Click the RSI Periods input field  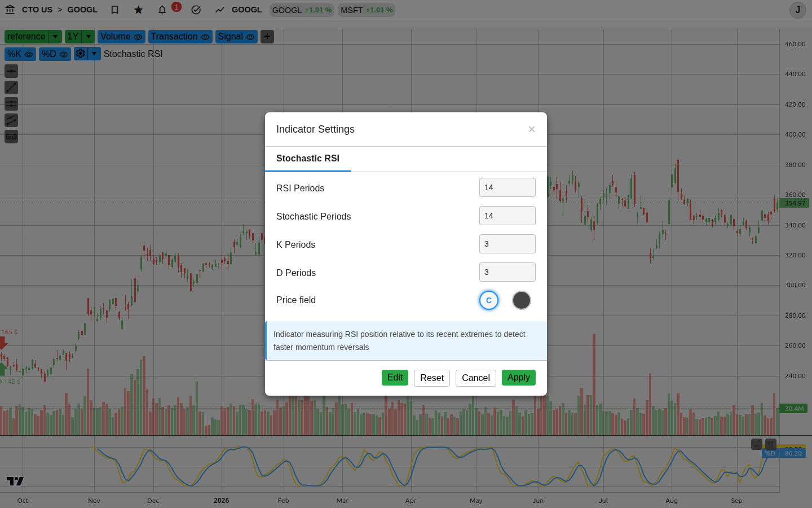pos(507,187)
